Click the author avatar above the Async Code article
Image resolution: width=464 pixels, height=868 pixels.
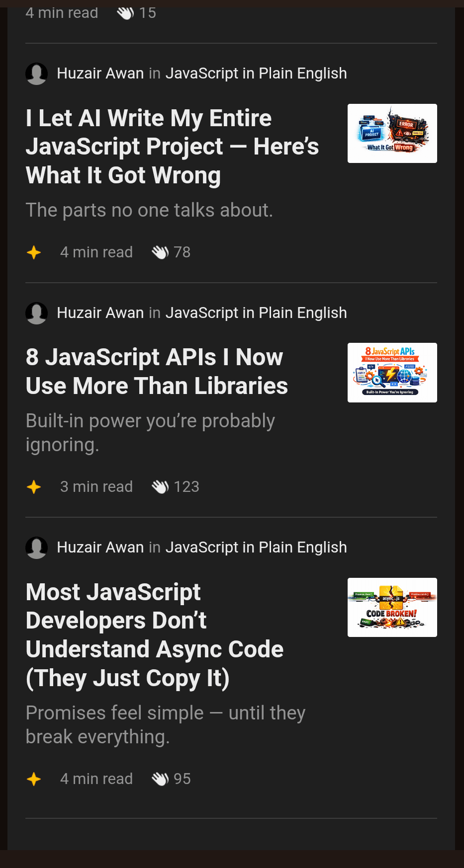[x=36, y=548]
